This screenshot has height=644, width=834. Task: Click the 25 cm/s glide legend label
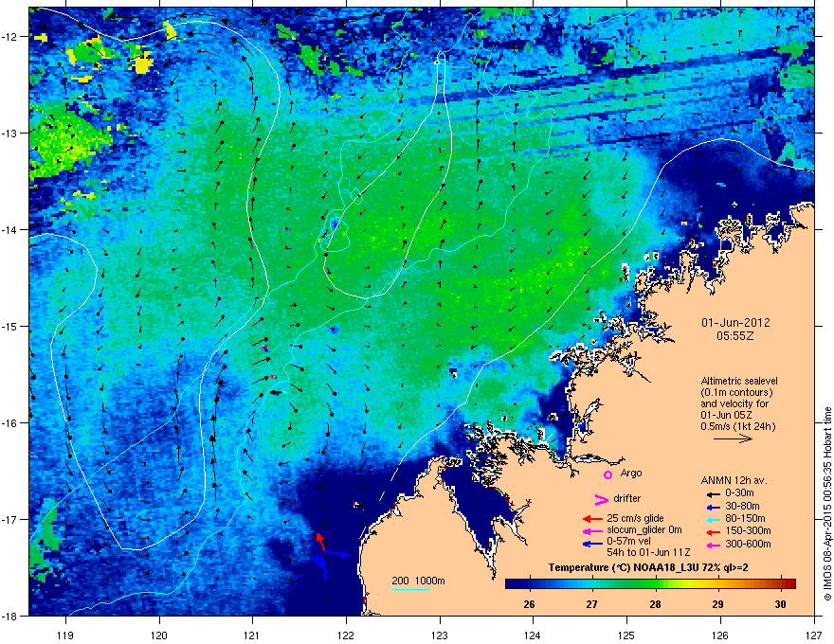tap(637, 518)
